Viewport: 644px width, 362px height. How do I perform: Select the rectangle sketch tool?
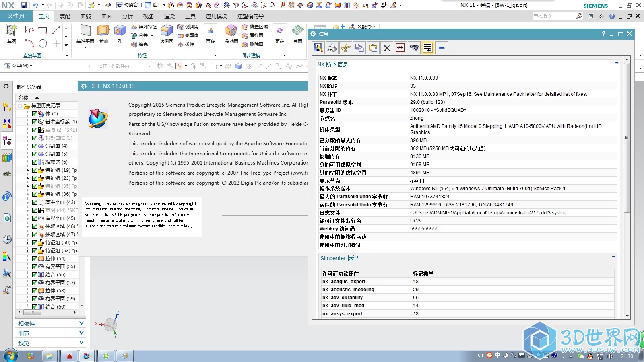[43, 30]
